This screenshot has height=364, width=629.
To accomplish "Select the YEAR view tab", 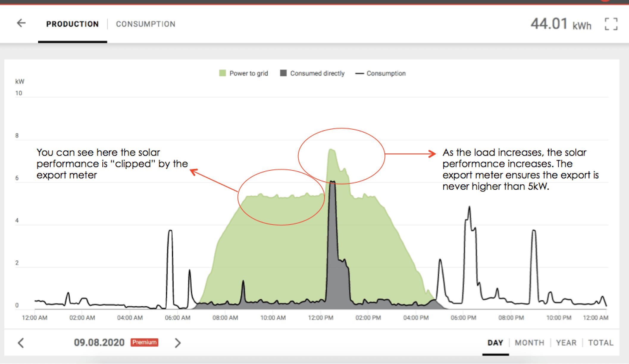I will (566, 343).
